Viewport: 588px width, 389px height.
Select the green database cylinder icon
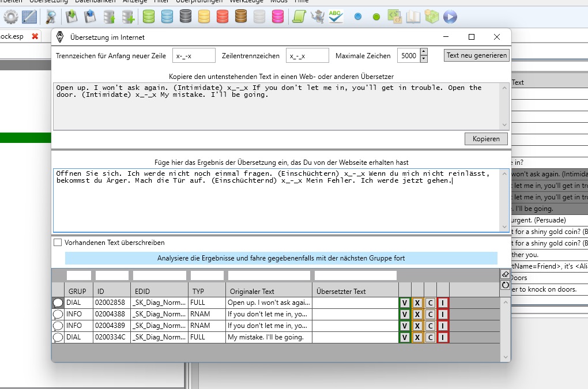[149, 17]
